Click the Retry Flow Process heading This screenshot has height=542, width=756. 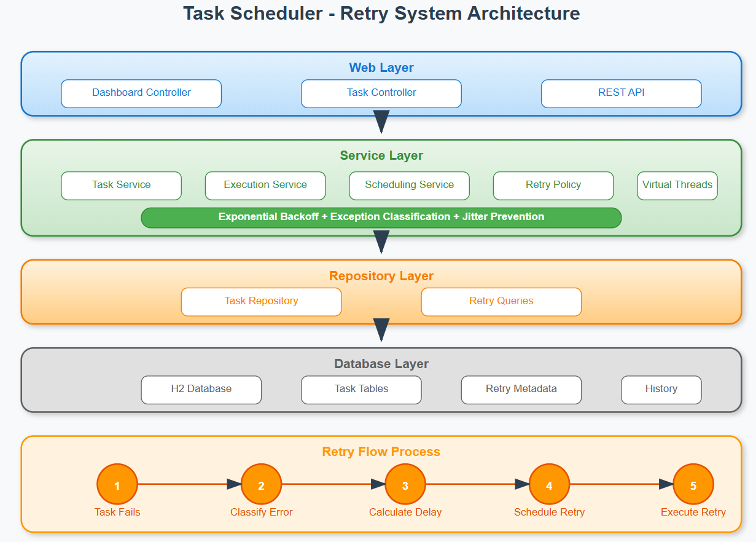coord(381,452)
